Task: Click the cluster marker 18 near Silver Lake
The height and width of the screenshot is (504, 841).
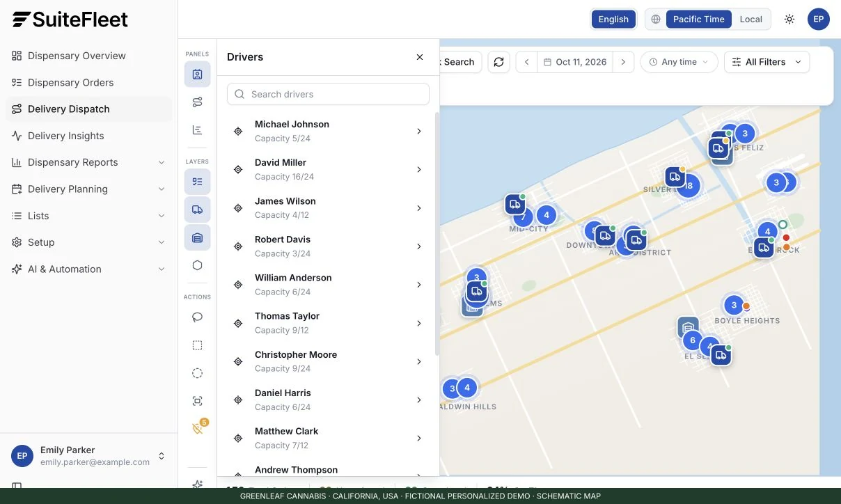Action: pos(689,185)
